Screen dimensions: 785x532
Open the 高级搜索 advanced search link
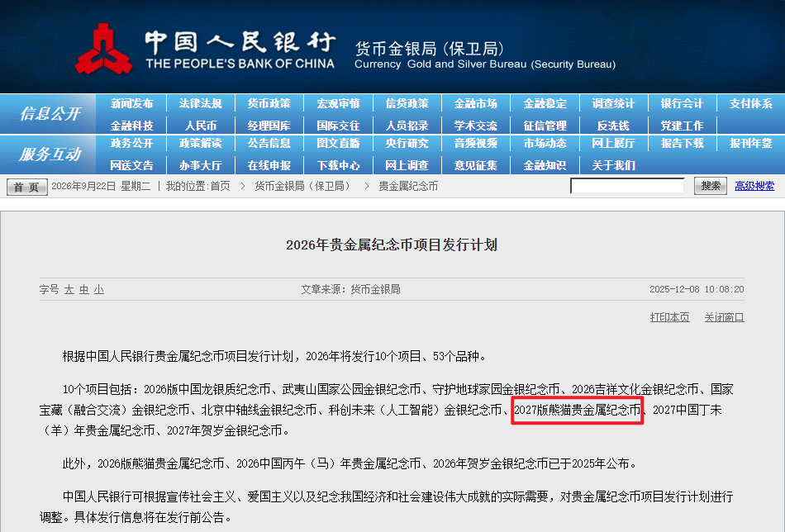(x=754, y=186)
